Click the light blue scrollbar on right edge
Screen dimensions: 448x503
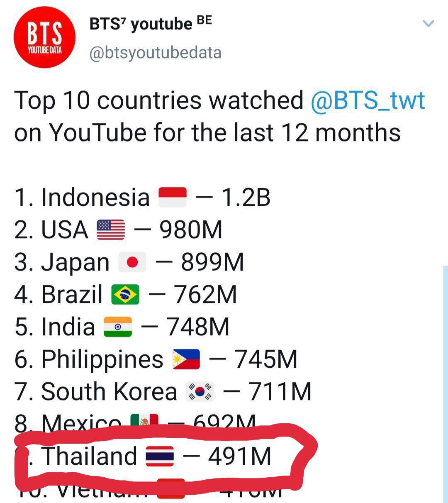coord(446,384)
